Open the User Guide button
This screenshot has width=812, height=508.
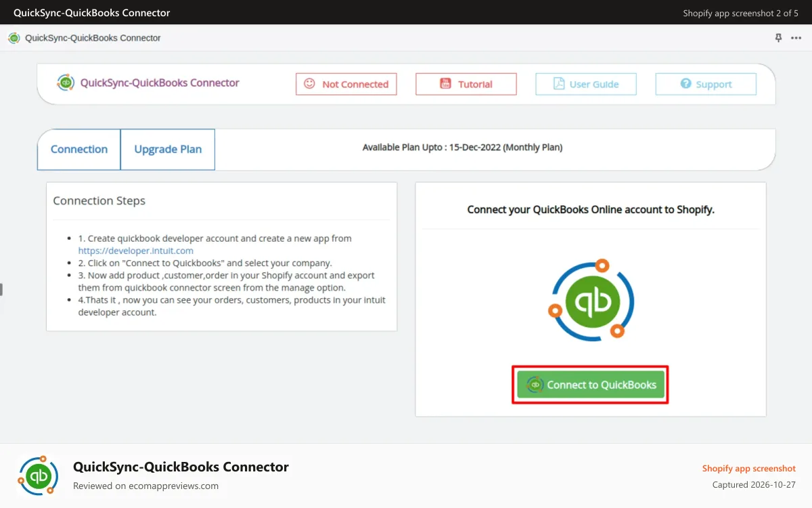586,84
